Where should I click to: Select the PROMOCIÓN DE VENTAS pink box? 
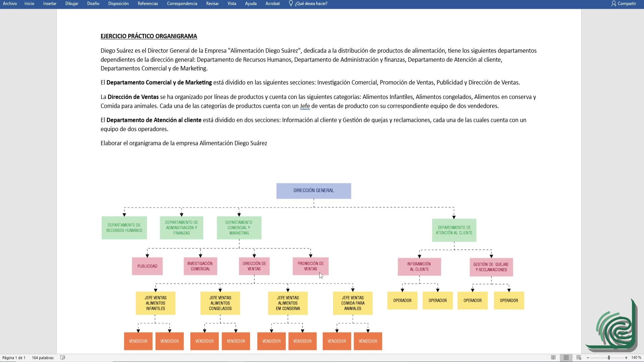310,266
